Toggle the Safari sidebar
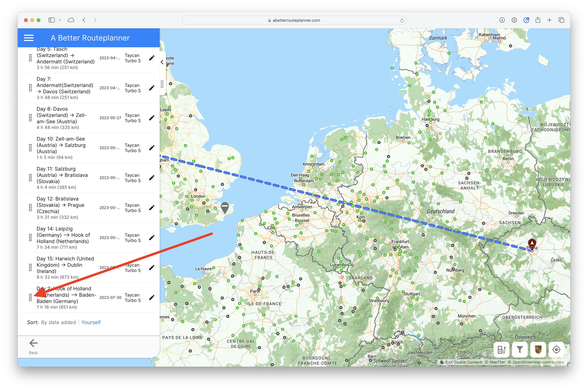588x390 pixels. 52,20
